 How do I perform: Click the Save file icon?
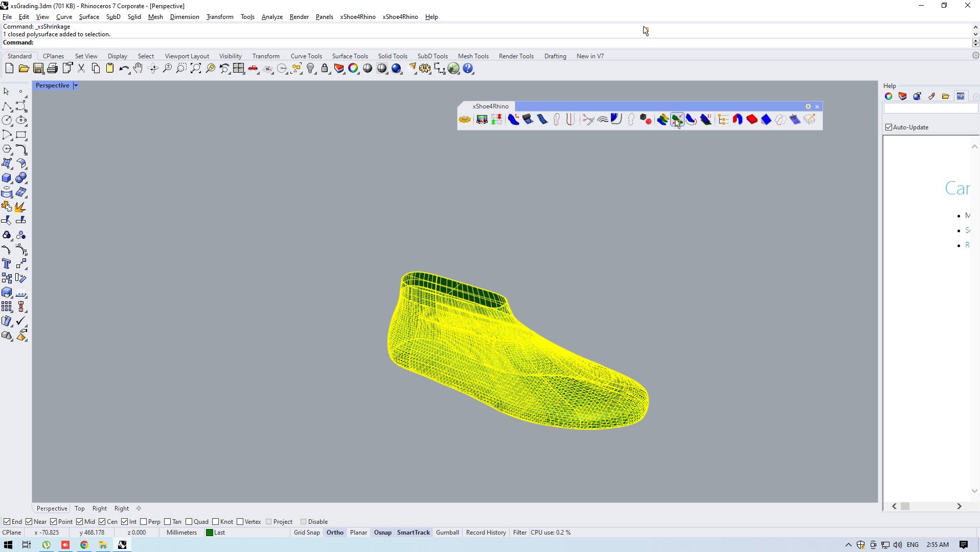(x=38, y=69)
